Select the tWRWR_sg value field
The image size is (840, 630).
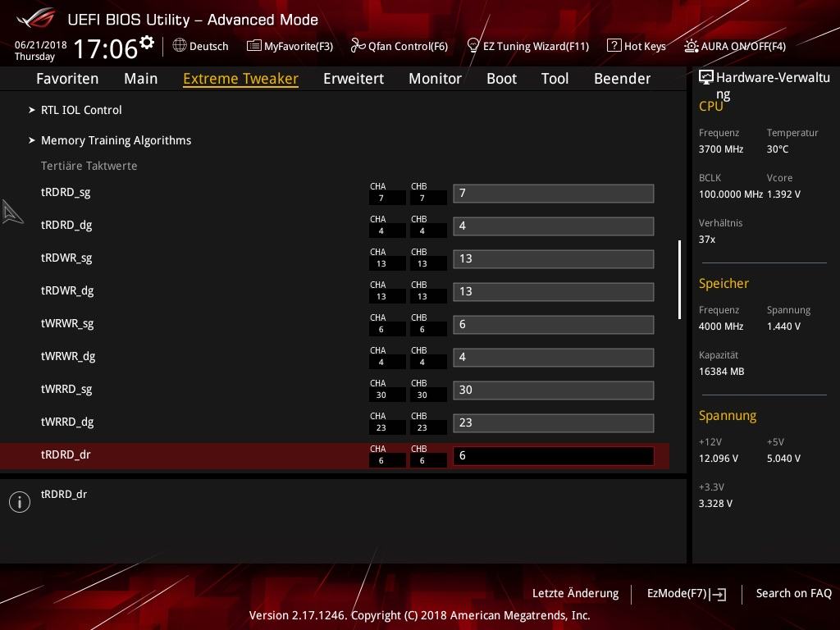pyautogui.click(x=554, y=325)
